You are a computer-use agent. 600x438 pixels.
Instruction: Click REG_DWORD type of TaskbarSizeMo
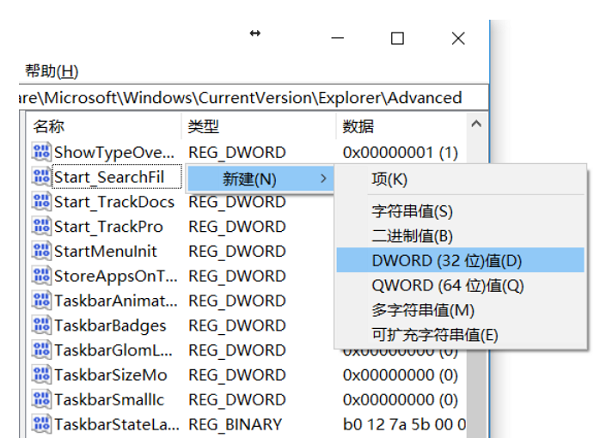pos(237,375)
